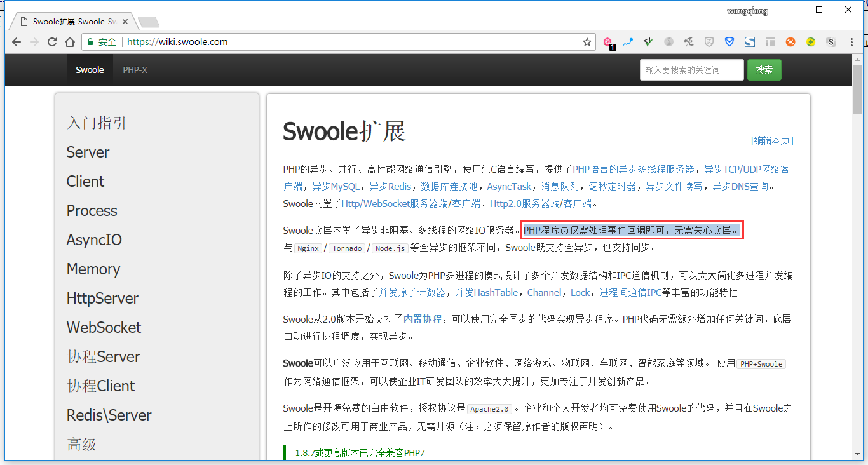This screenshot has height=465, width=868.
Task: Click the browser back arrow
Action: pyautogui.click(x=17, y=42)
